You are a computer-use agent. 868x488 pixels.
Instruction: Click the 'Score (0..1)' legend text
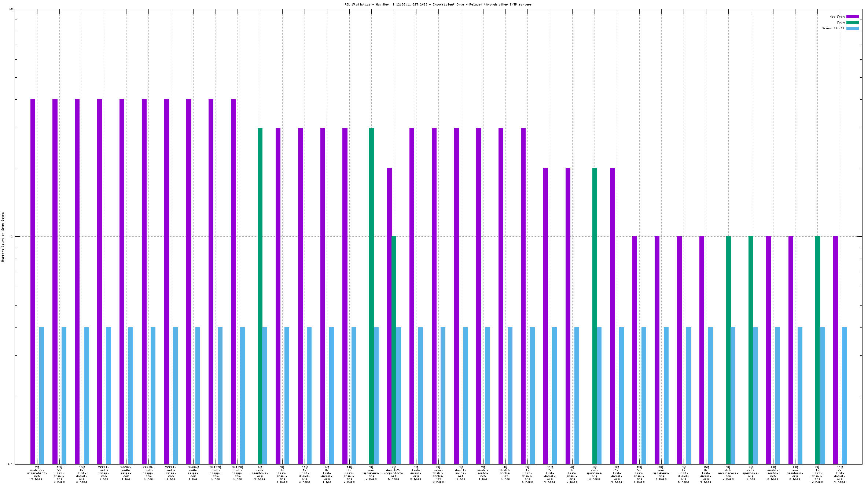pyautogui.click(x=833, y=28)
